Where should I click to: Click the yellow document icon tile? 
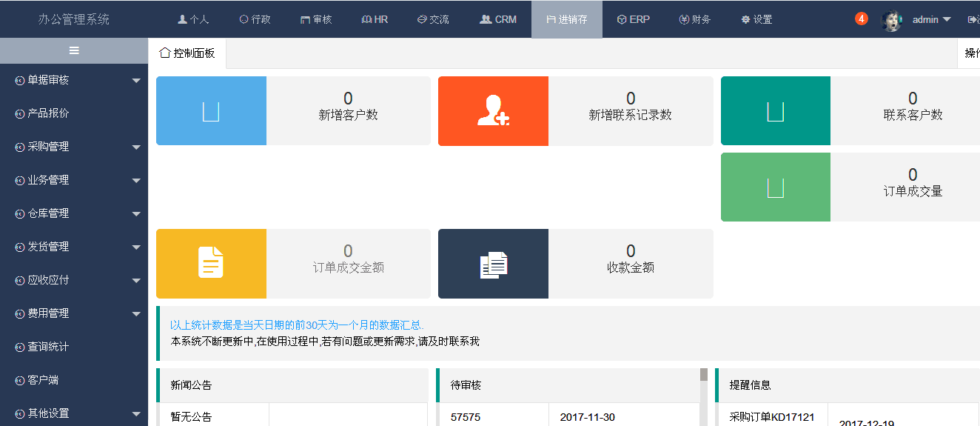pos(211,264)
